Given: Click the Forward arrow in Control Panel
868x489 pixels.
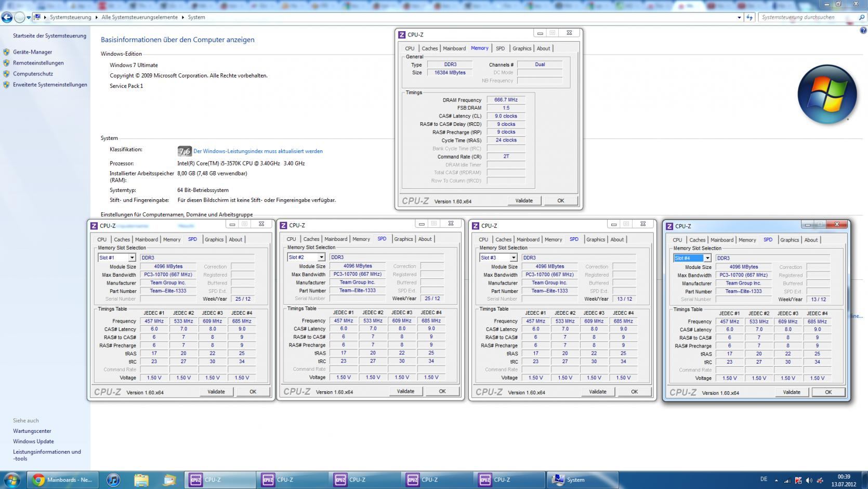Looking at the screenshot, I should (20, 17).
